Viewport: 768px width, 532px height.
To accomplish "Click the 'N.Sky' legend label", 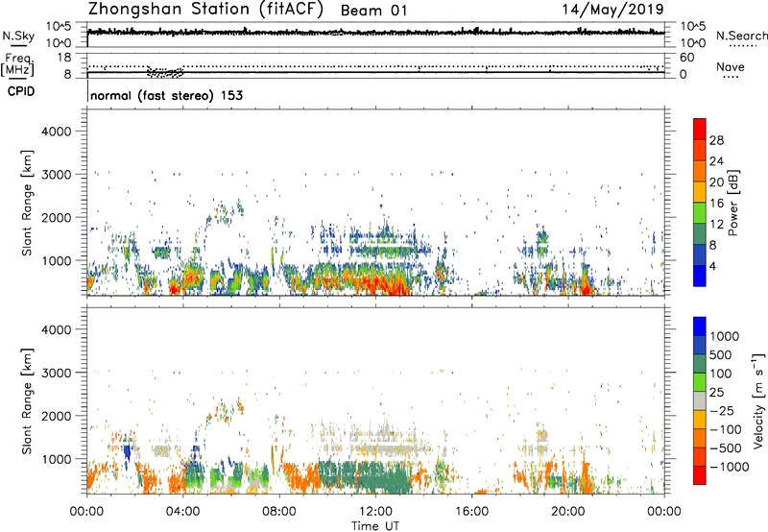I will [18, 36].
